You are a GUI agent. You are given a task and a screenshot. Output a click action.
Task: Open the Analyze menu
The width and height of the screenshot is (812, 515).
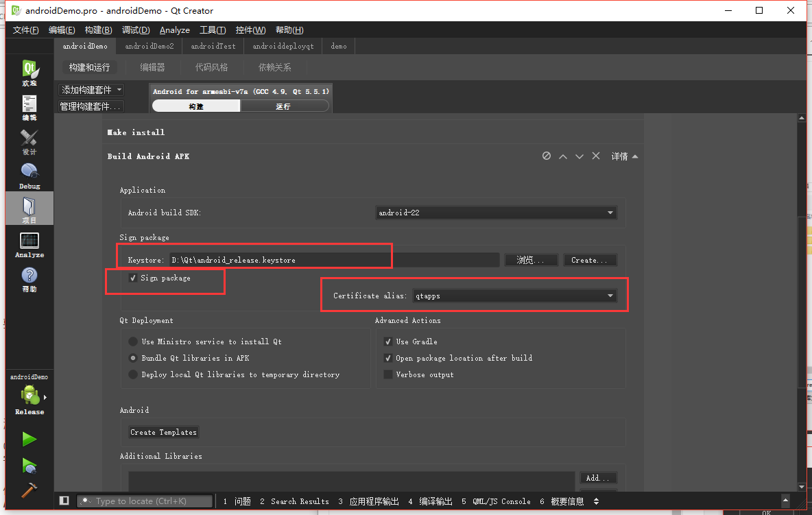pos(174,30)
